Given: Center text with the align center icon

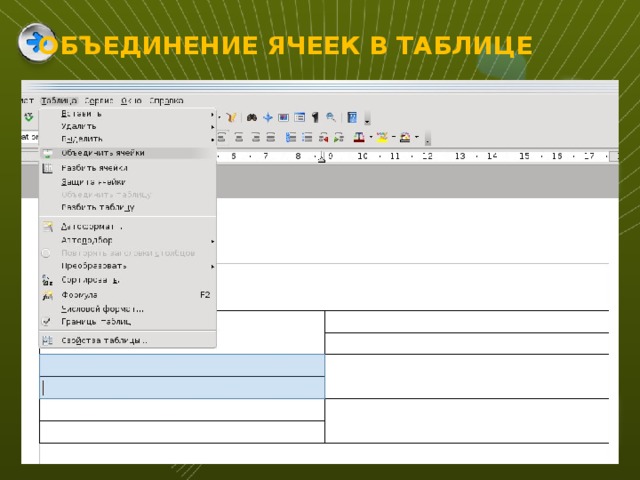Looking at the screenshot, I should (239, 138).
